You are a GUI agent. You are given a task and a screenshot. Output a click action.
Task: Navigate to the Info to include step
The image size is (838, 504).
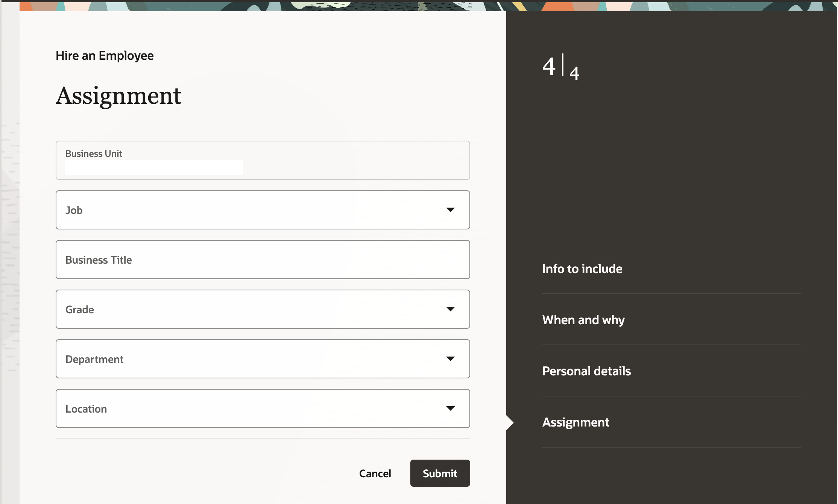[x=582, y=269]
